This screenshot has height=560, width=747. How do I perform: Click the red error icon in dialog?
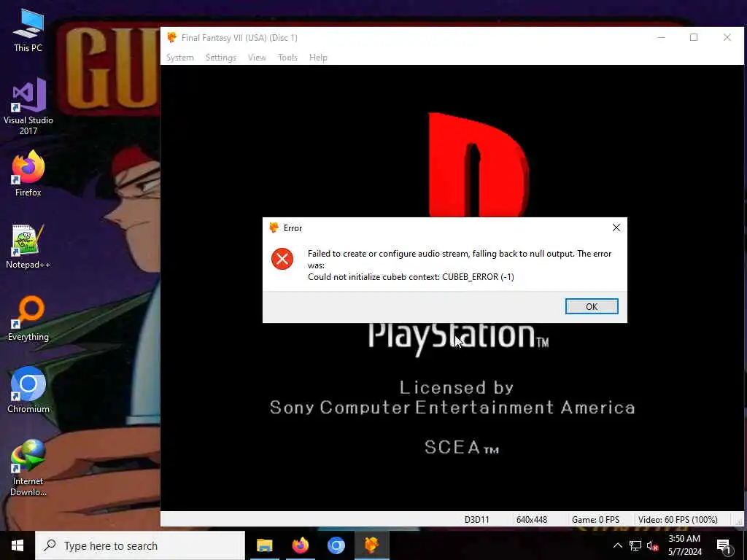[x=282, y=259]
